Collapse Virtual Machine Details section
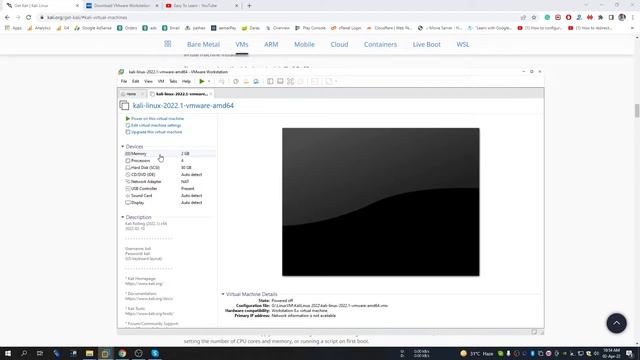 tap(223, 294)
